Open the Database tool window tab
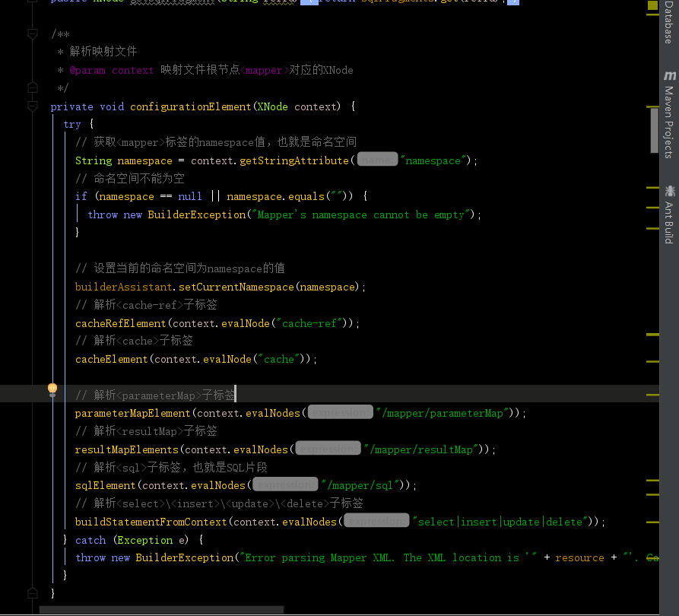 [669, 21]
